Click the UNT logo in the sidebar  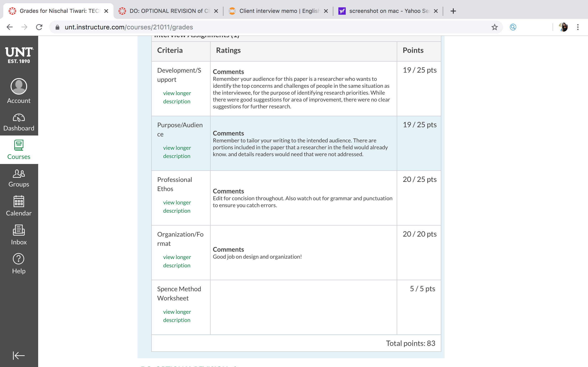pyautogui.click(x=19, y=55)
